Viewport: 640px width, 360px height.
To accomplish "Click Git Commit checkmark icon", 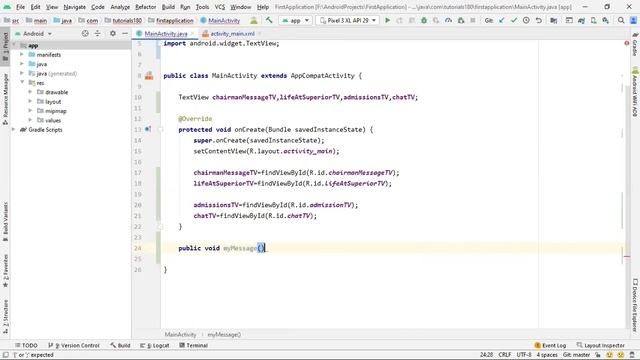I will [514, 20].
